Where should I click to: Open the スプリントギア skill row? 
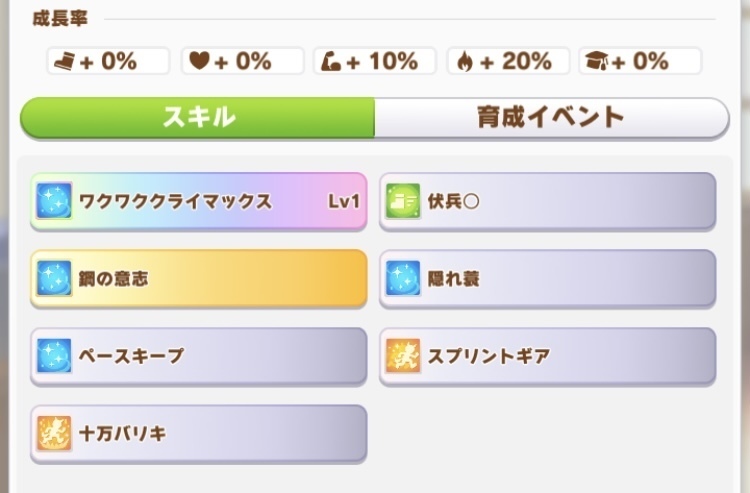click(548, 356)
